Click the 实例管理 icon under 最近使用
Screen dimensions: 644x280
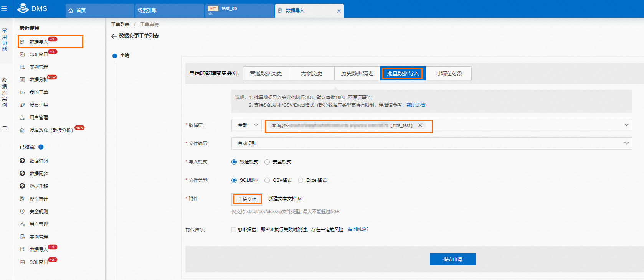22,67
